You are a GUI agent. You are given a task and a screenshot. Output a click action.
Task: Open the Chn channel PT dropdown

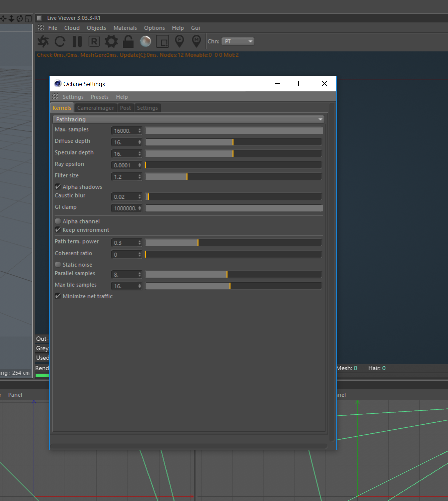pos(238,41)
